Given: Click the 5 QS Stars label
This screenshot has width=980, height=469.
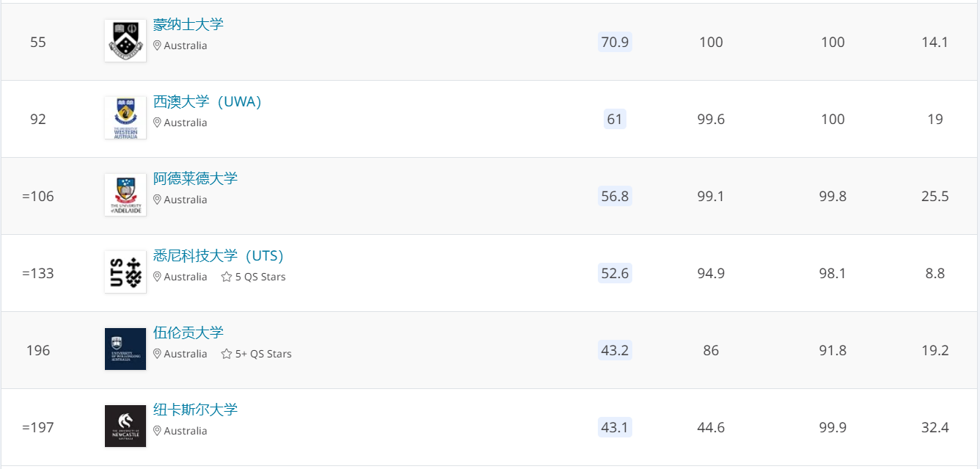Looking at the screenshot, I should 260,277.
